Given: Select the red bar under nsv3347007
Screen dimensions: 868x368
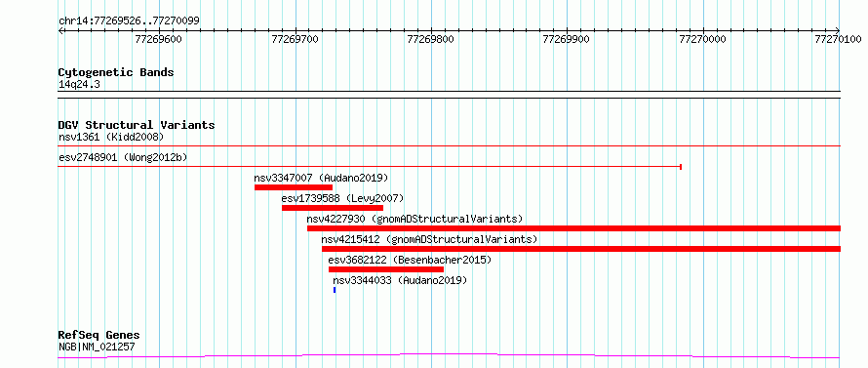Looking at the screenshot, I should [294, 187].
